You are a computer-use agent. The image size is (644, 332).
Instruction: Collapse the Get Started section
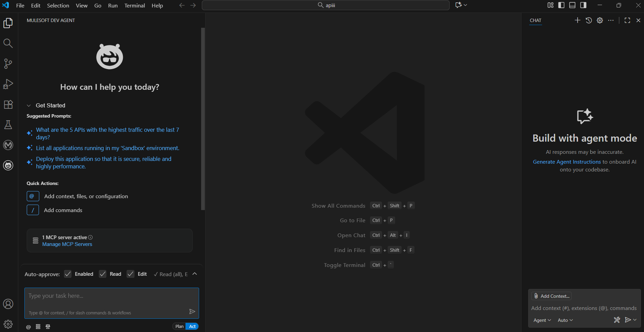click(29, 105)
